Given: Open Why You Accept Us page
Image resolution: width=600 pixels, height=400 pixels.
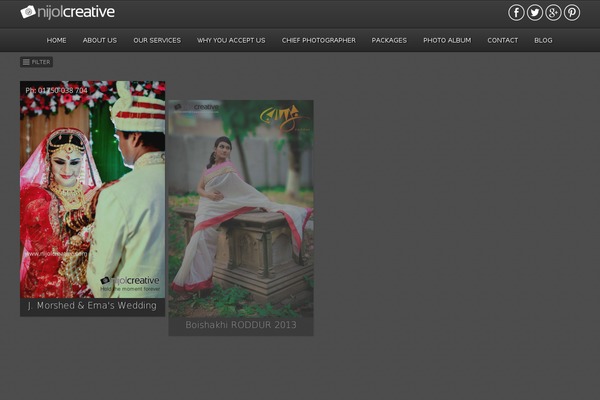Looking at the screenshot, I should (231, 40).
